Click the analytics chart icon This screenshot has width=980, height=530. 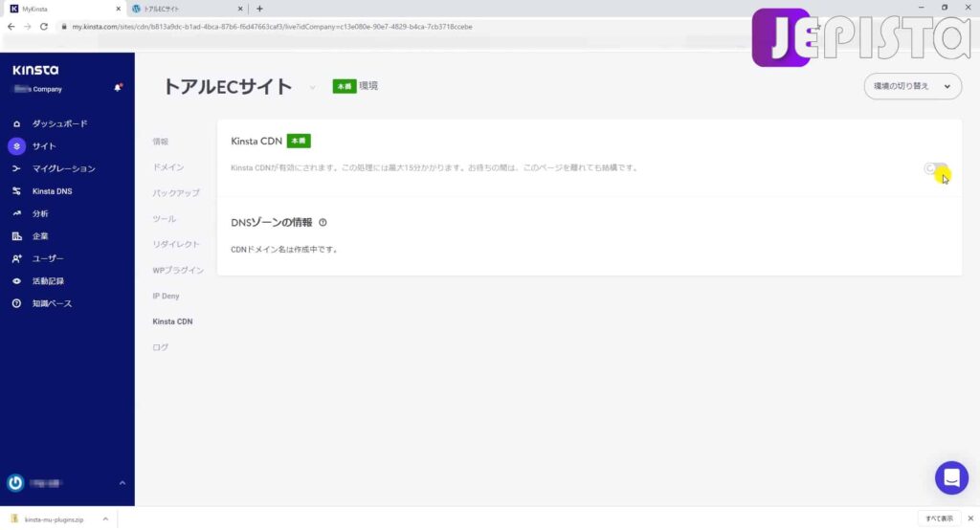17,213
